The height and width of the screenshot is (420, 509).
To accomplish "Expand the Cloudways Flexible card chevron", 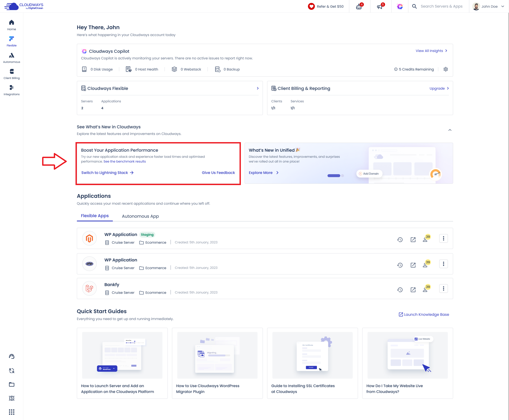I will pyautogui.click(x=258, y=88).
